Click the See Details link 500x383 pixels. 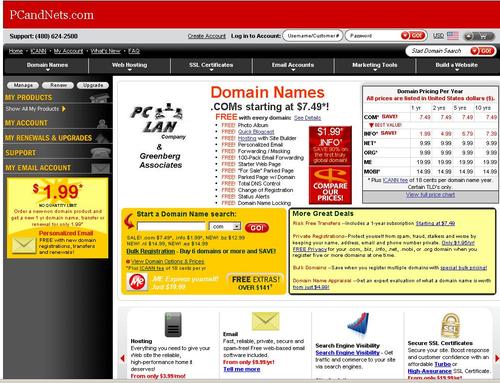(x=307, y=118)
